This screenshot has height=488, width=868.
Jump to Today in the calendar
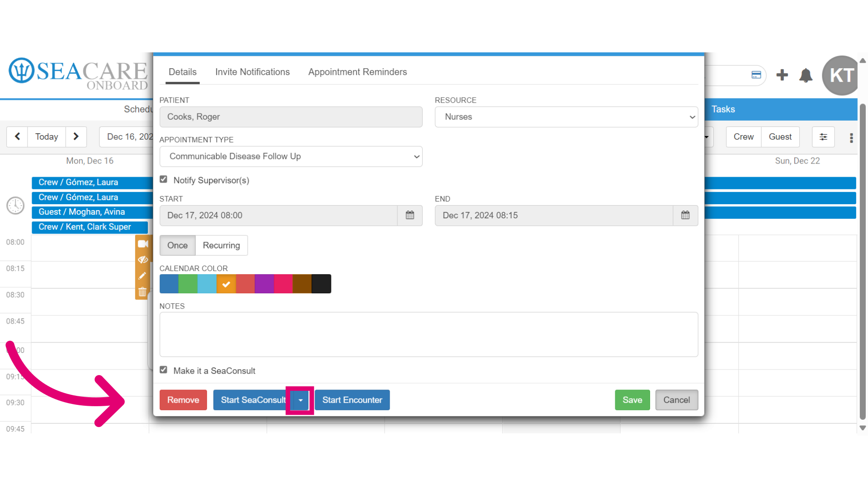click(x=47, y=136)
